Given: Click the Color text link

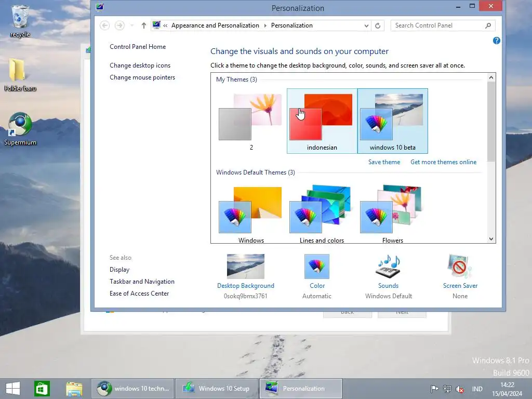Looking at the screenshot, I should [x=317, y=286].
